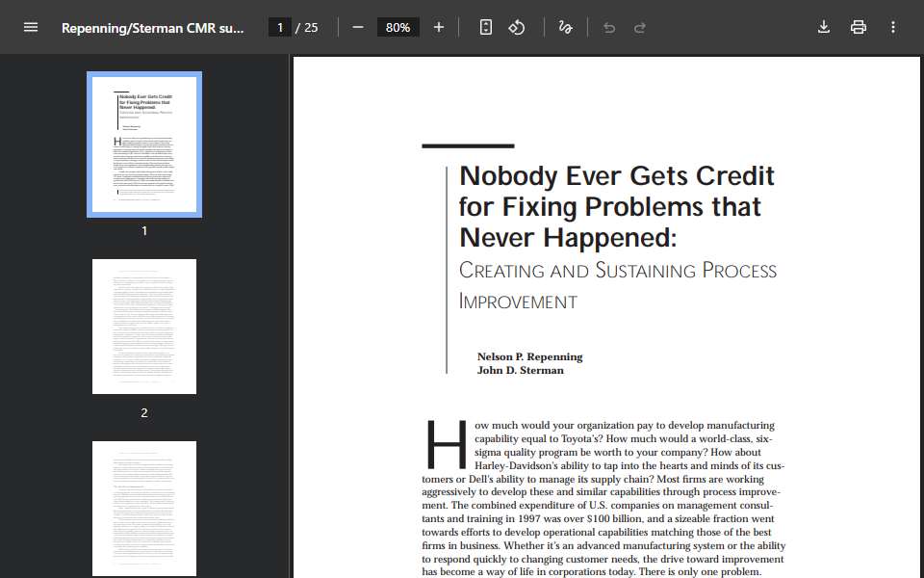Image resolution: width=924 pixels, height=578 pixels.
Task: Rotate the document counterclockwise
Action: coord(517,27)
